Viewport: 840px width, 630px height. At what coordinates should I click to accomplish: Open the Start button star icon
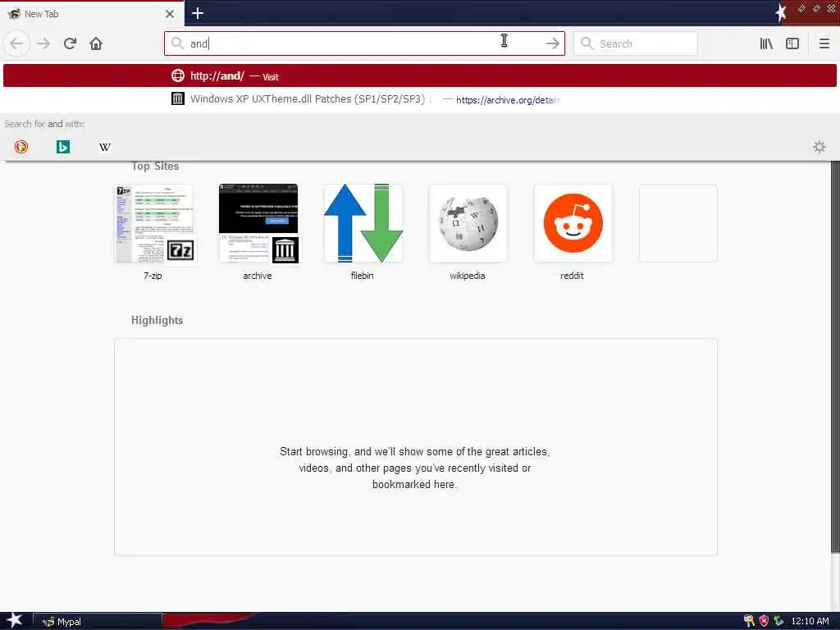(x=15, y=620)
